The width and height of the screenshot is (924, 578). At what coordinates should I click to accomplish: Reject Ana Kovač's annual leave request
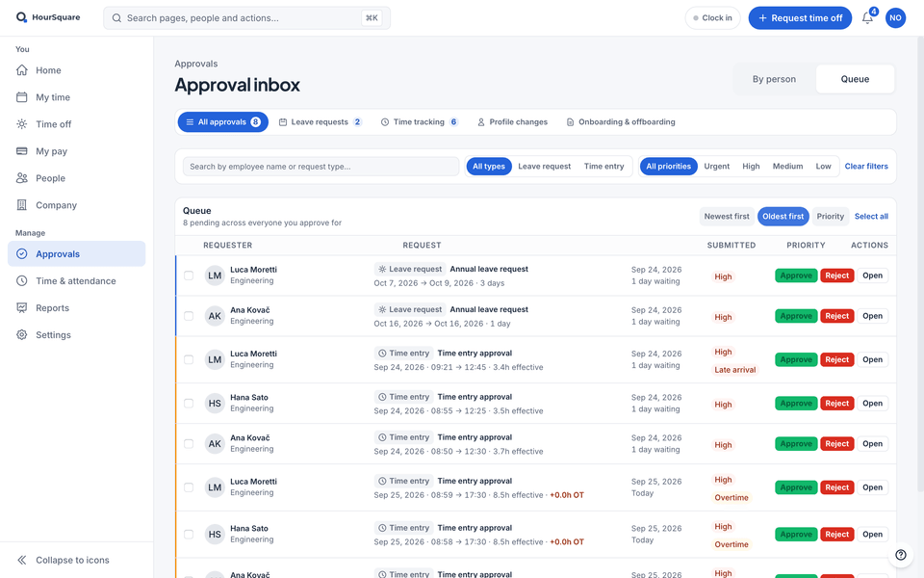(836, 316)
